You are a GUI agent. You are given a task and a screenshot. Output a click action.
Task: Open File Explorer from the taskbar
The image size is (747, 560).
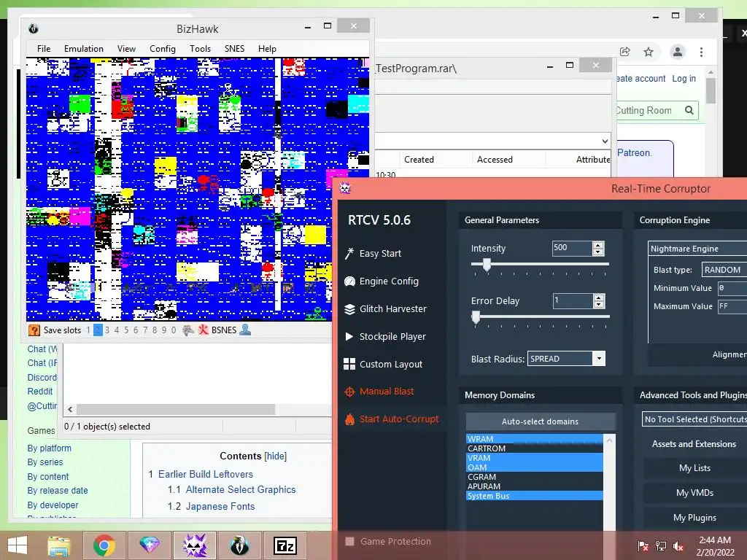59,545
